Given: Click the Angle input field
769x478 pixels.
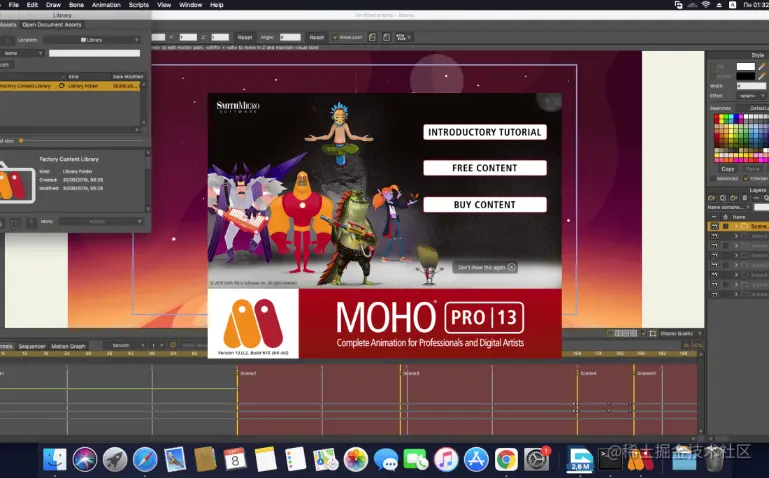Looking at the screenshot, I should click(290, 37).
